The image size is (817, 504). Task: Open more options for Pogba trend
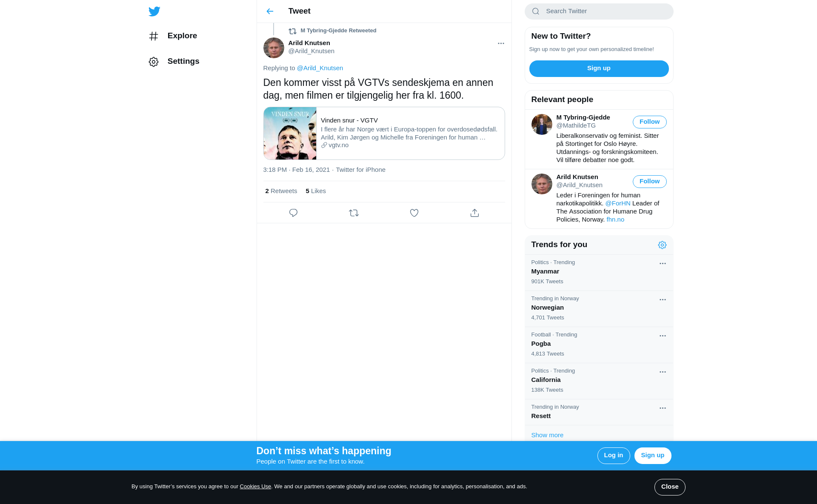point(663,336)
